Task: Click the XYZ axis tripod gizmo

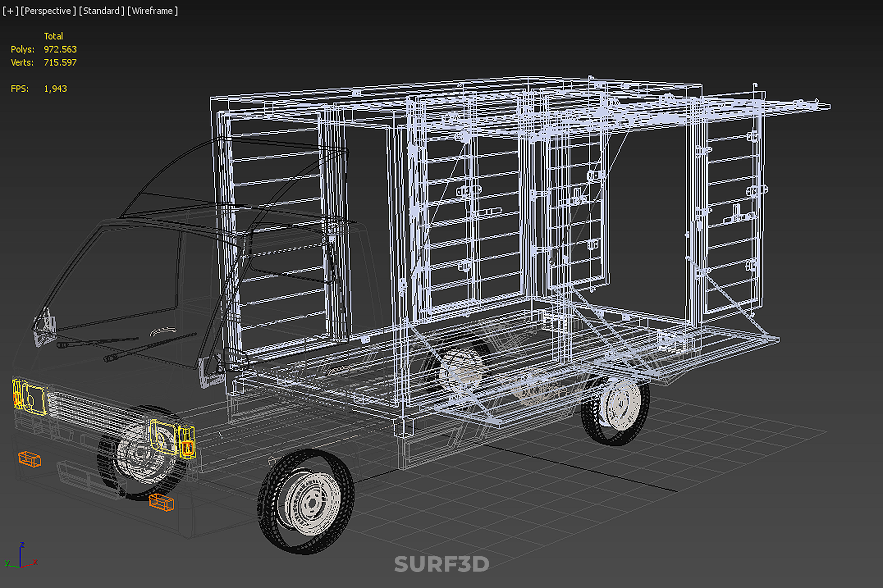Action: coord(20,557)
